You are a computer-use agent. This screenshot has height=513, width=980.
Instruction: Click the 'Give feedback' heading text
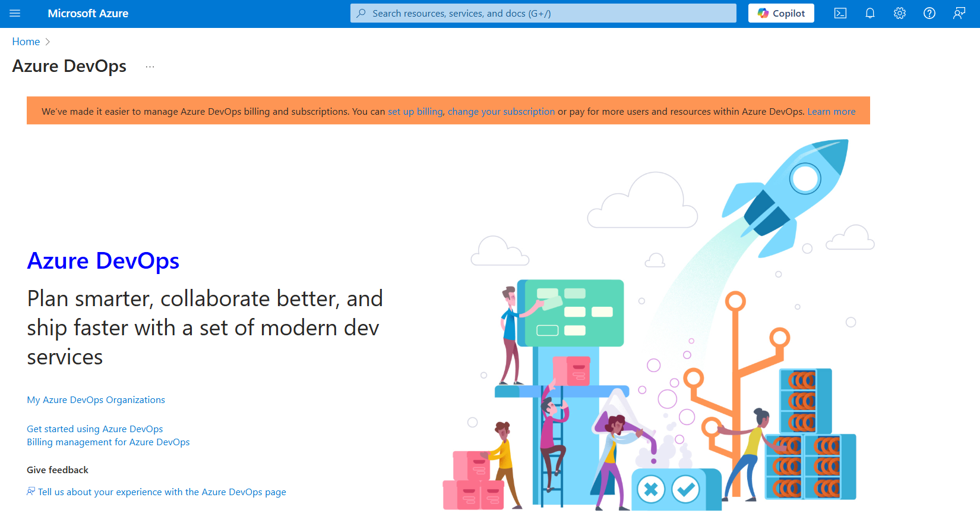click(58, 470)
